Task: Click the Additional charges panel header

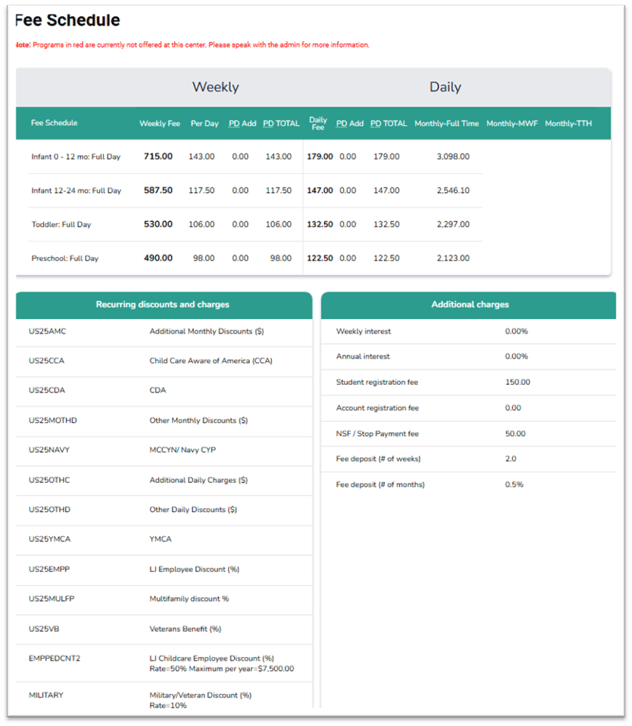Action: click(469, 305)
